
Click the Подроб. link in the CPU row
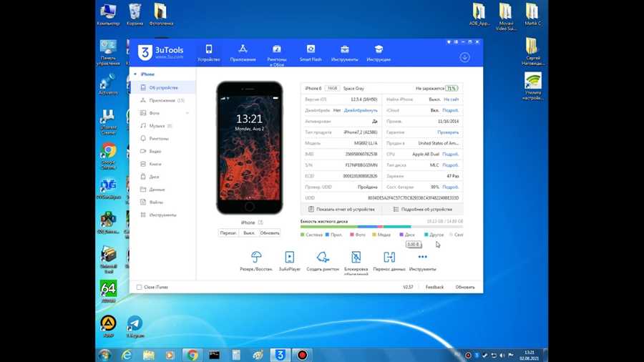pyautogui.click(x=451, y=154)
